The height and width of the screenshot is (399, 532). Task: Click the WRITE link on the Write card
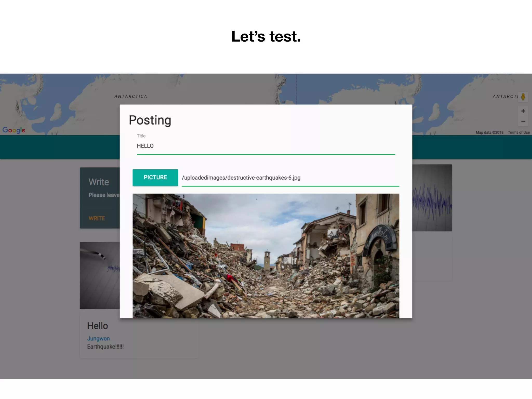point(97,218)
